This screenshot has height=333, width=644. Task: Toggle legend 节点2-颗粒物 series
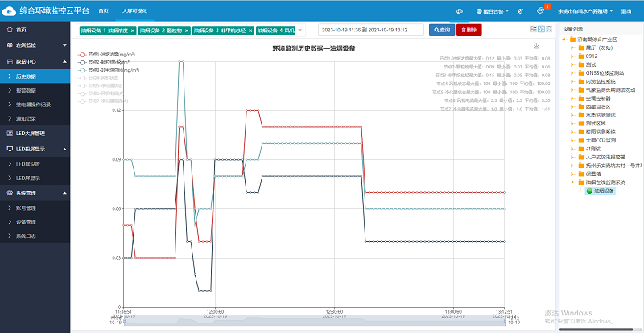point(105,62)
